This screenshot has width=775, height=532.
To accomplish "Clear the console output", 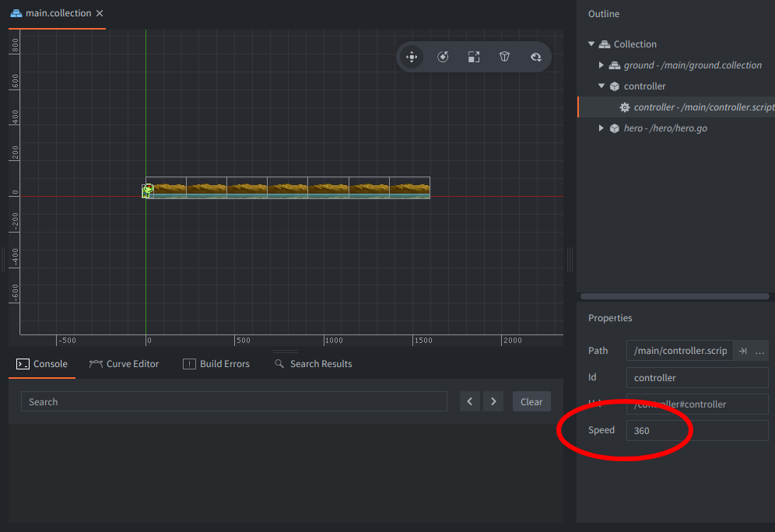I will [531, 401].
